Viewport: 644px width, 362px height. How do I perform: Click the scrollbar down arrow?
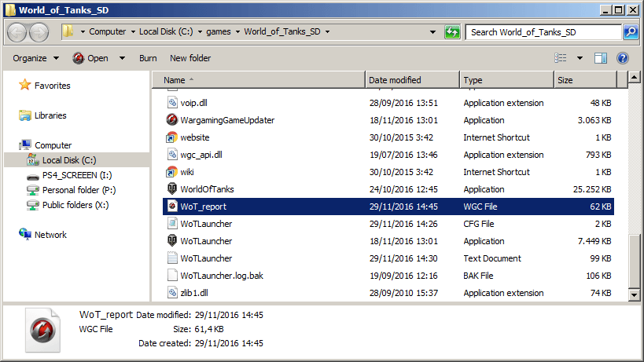(634, 294)
